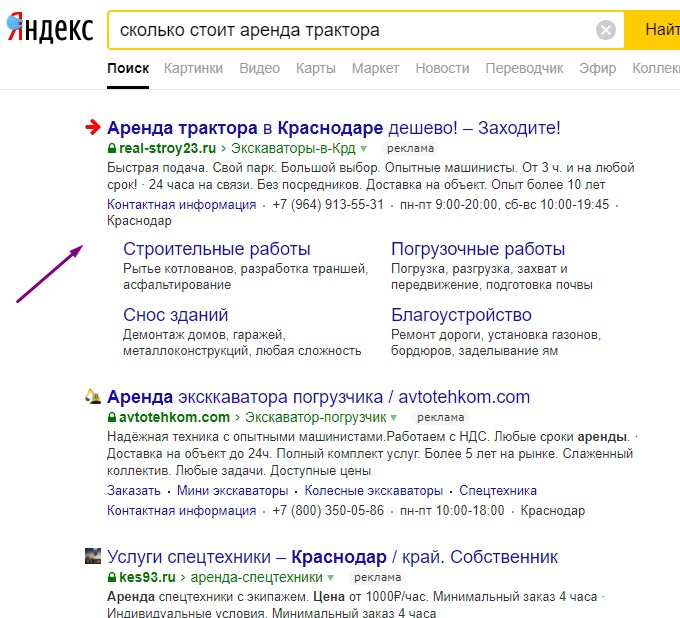This screenshot has height=618, width=680.
Task: Open the Экскаватор-погрузчик breadcrumb link
Action: point(316,417)
